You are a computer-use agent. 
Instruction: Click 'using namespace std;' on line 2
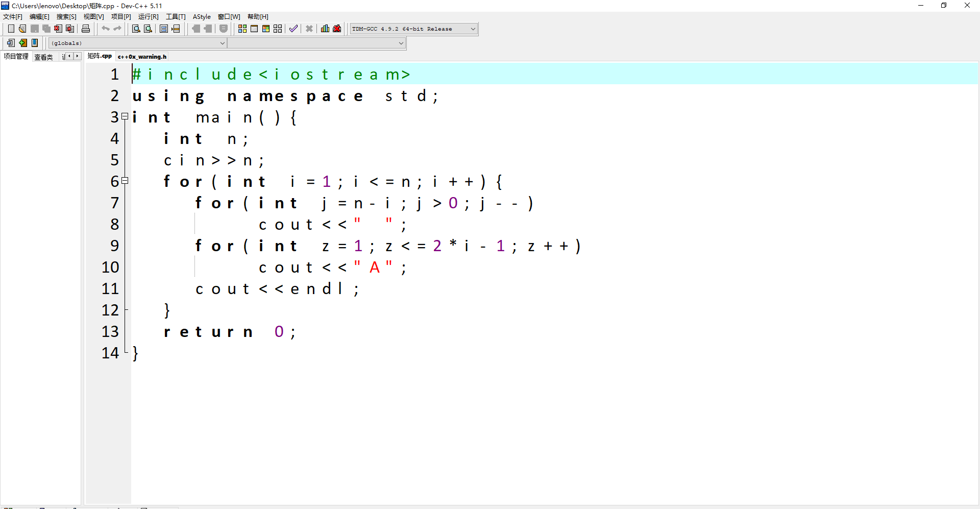click(x=285, y=96)
